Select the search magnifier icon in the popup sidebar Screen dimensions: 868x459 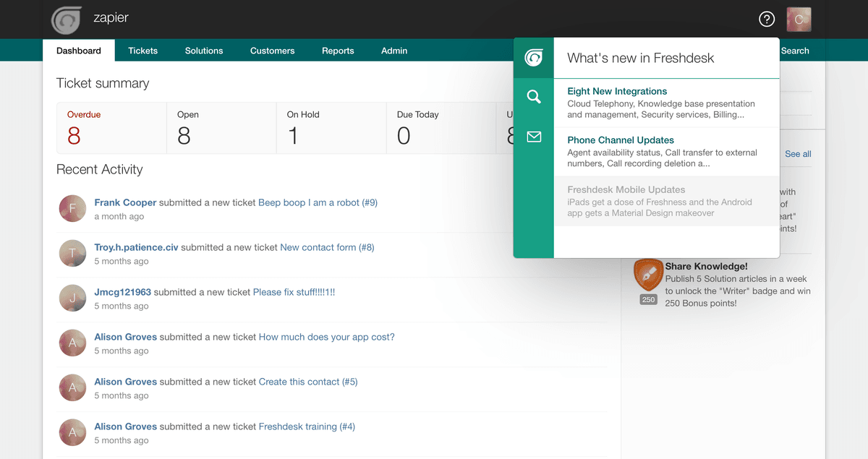tap(534, 97)
